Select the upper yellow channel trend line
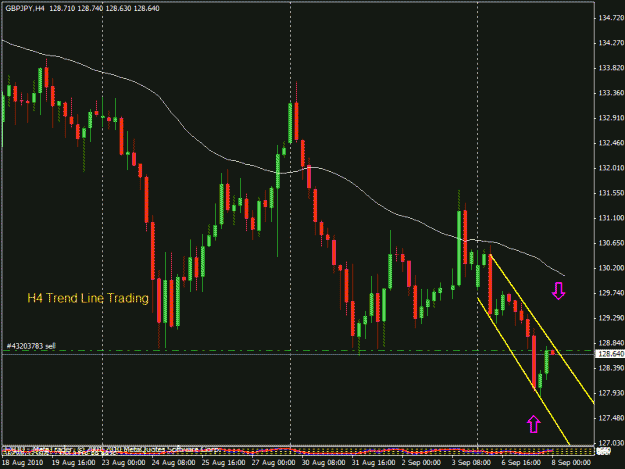Screen dimensions: 625x469 [x=542, y=329]
